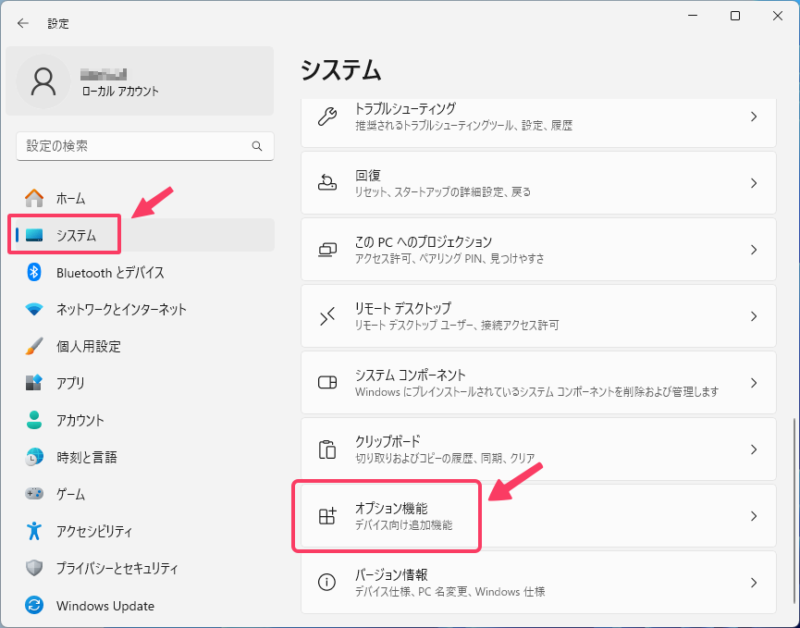Click the アクセシビリティ figure icon
The width and height of the screenshot is (800, 628).
click(34, 531)
